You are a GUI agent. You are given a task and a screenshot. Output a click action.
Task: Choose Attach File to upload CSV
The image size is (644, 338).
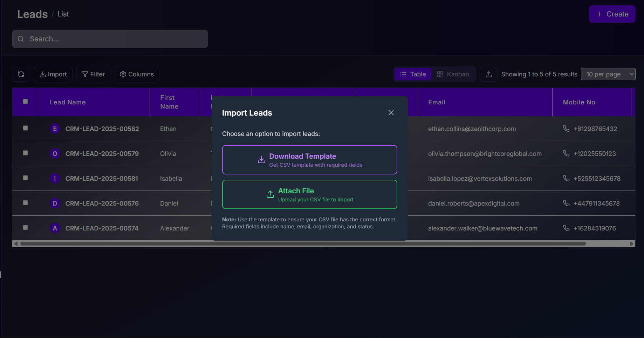coord(309,194)
